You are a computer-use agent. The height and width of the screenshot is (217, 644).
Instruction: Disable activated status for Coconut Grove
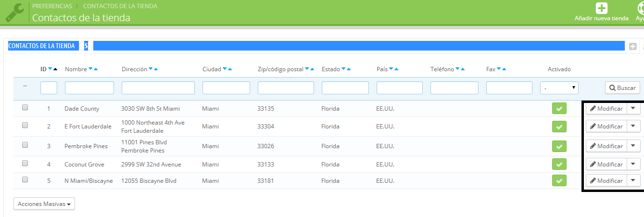tap(559, 165)
